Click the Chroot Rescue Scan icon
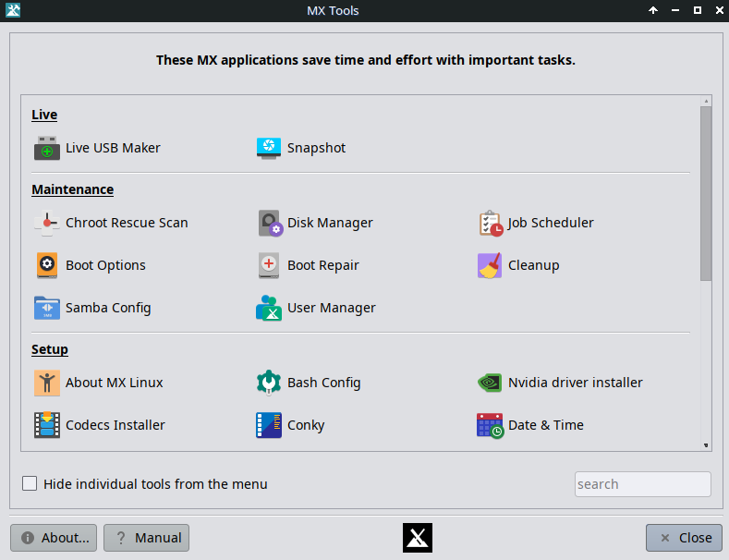729x560 pixels. pos(47,223)
